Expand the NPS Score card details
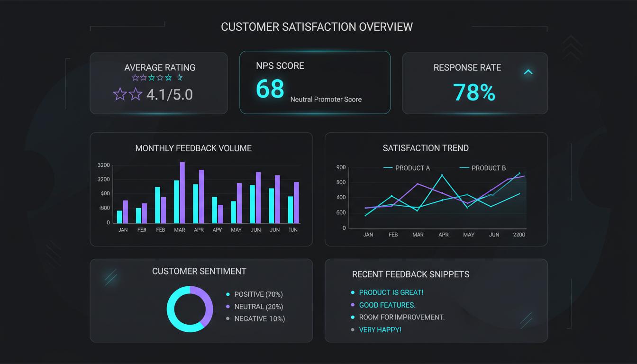Screen dimensions: 637x364 click(x=315, y=83)
